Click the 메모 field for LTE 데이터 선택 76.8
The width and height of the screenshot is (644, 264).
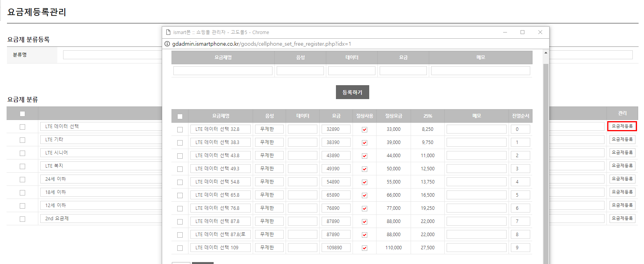pos(476,208)
